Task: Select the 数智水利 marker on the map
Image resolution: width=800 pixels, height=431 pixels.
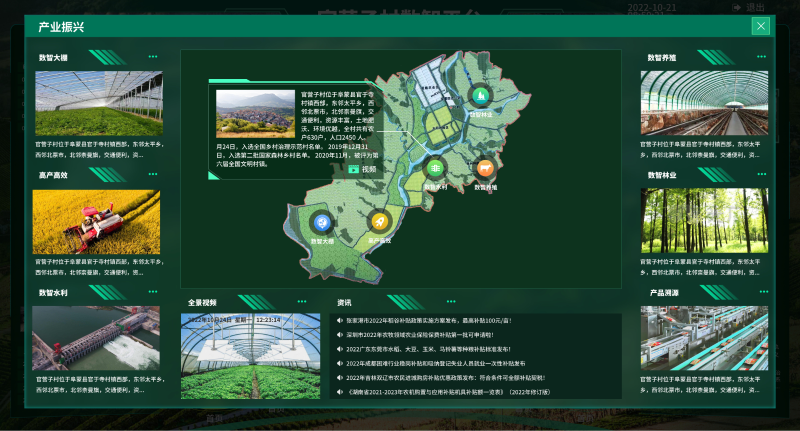Action: pos(435,168)
